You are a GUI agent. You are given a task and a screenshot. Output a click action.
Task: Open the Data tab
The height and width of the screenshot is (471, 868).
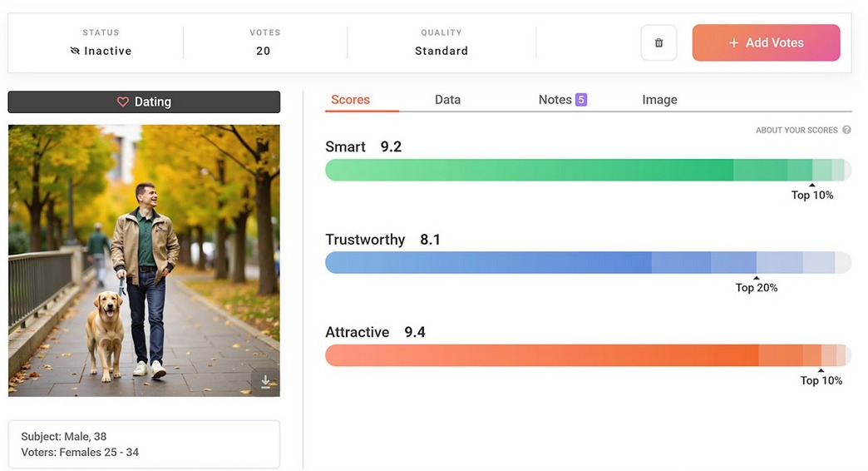(x=447, y=100)
